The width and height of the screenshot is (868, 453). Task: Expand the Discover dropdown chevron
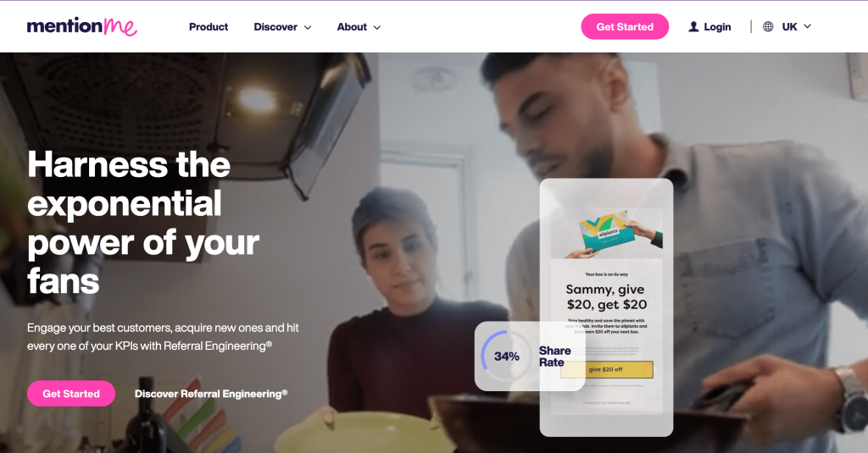(308, 27)
